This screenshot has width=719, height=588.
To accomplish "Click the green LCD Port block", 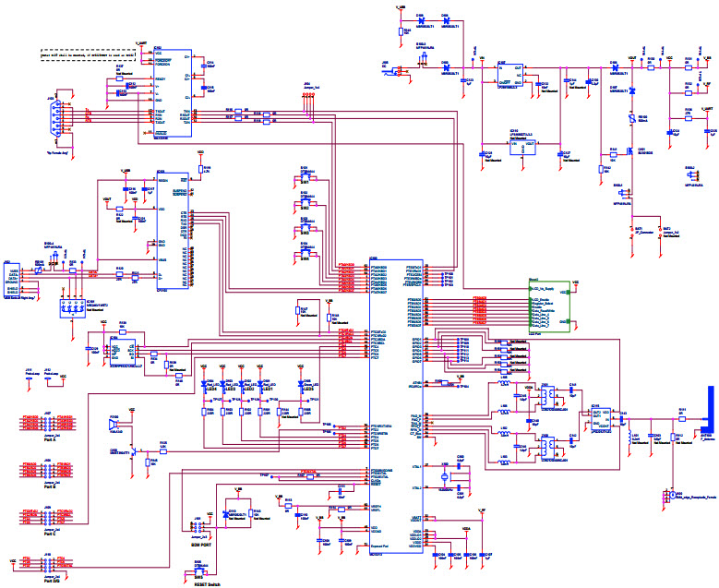I will (x=547, y=305).
